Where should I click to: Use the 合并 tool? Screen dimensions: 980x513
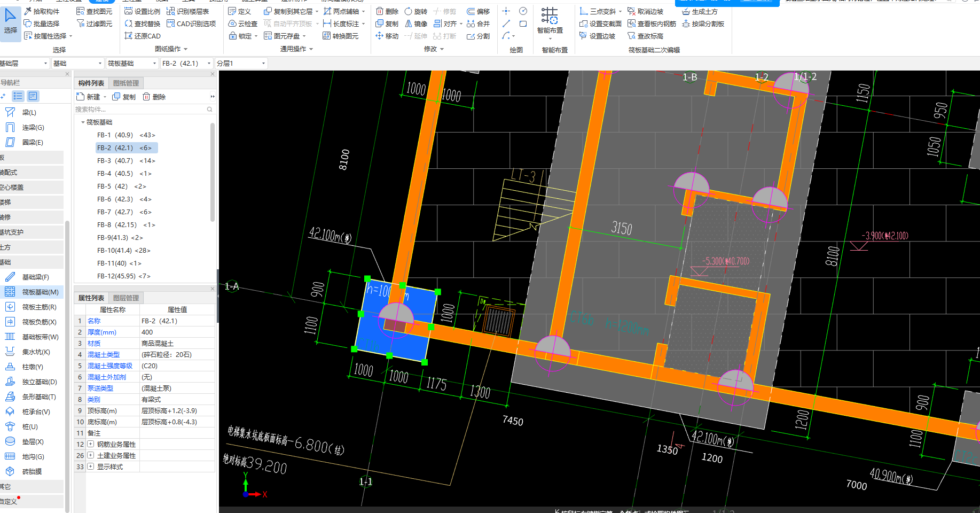478,24
